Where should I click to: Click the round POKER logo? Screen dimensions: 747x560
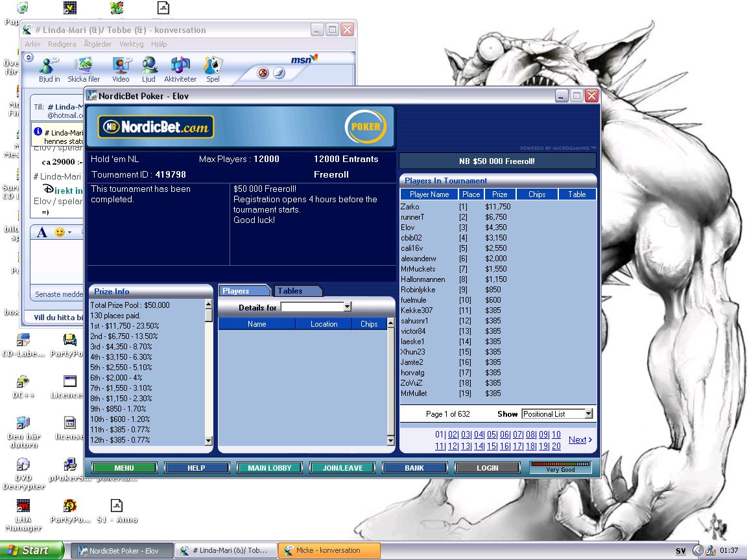tap(366, 126)
